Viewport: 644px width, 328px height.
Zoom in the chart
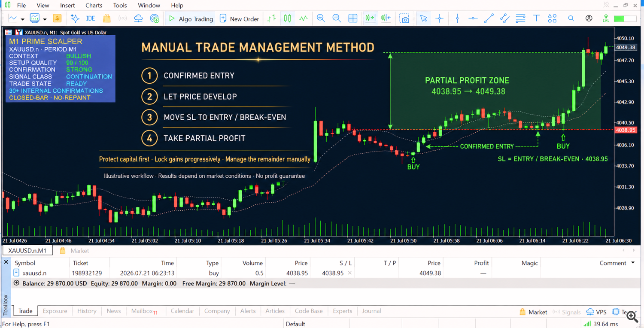pyautogui.click(x=321, y=18)
